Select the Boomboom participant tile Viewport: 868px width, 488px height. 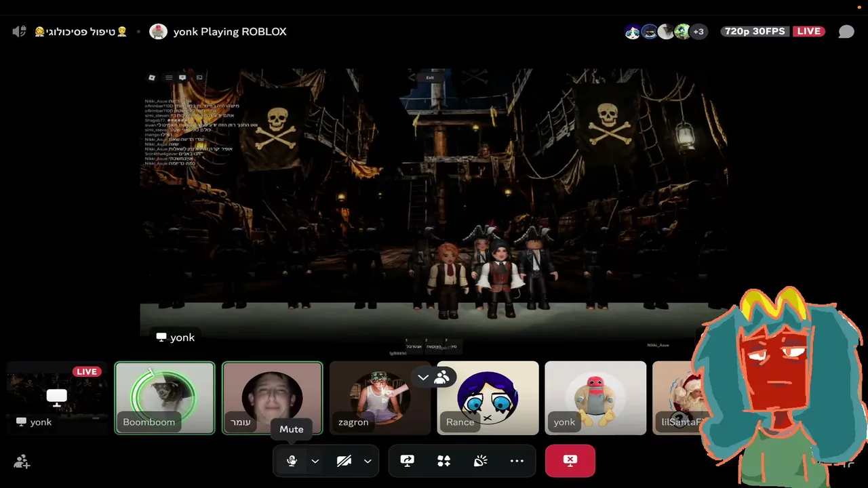(x=165, y=398)
